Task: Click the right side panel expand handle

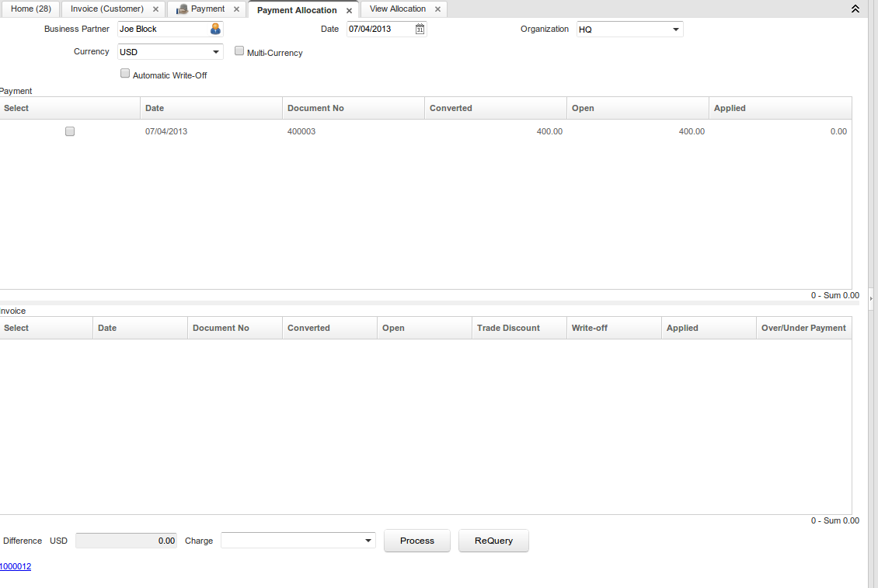Action: coord(871,297)
